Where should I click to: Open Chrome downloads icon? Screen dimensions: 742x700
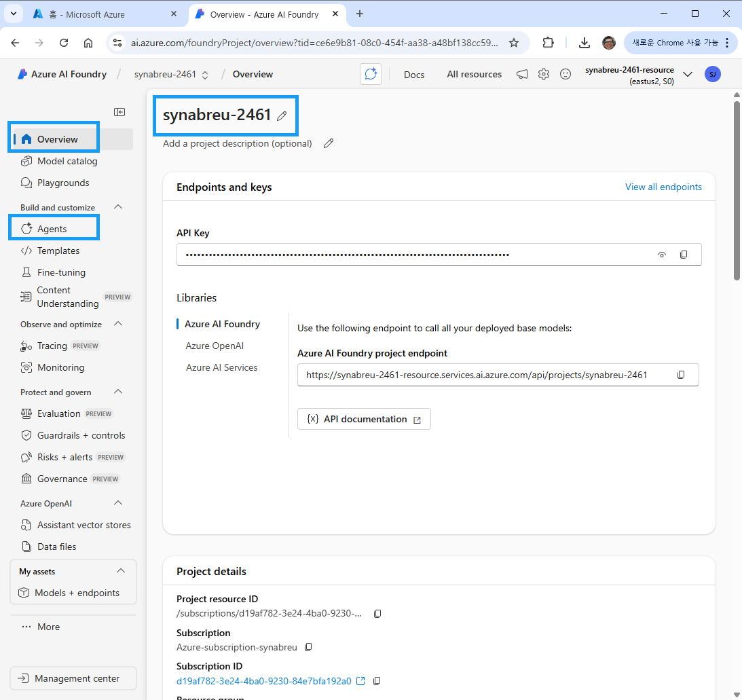(x=585, y=43)
